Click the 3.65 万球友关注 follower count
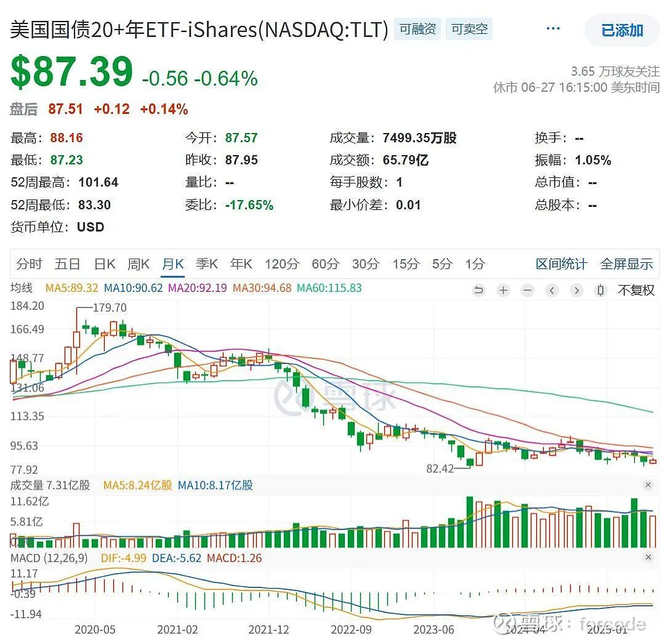The height and width of the screenshot is (644, 665). [615, 71]
